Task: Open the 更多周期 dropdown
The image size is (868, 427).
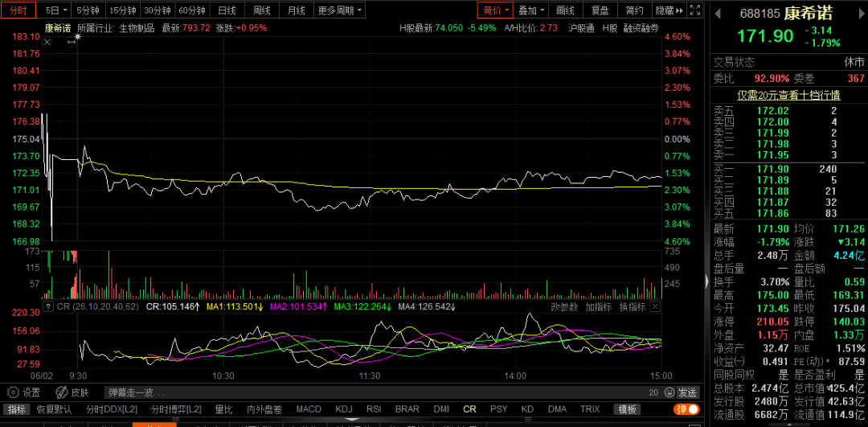Action: [340, 10]
